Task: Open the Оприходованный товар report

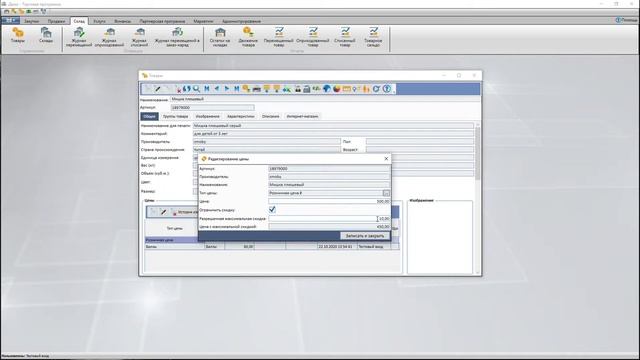Action: [313, 37]
